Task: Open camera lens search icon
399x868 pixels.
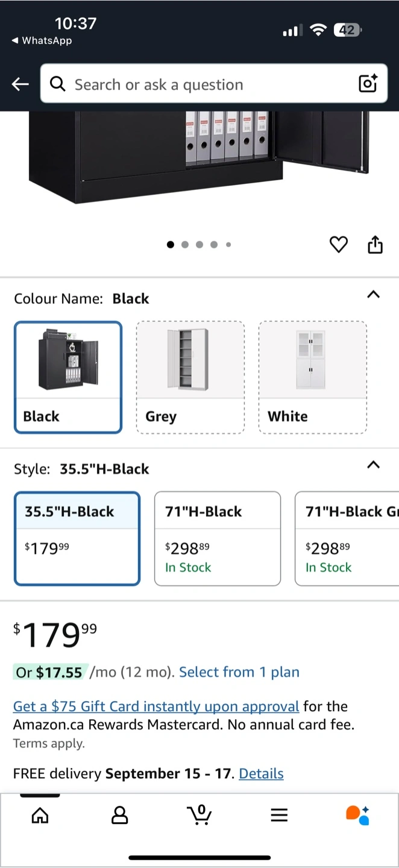Action: click(368, 84)
